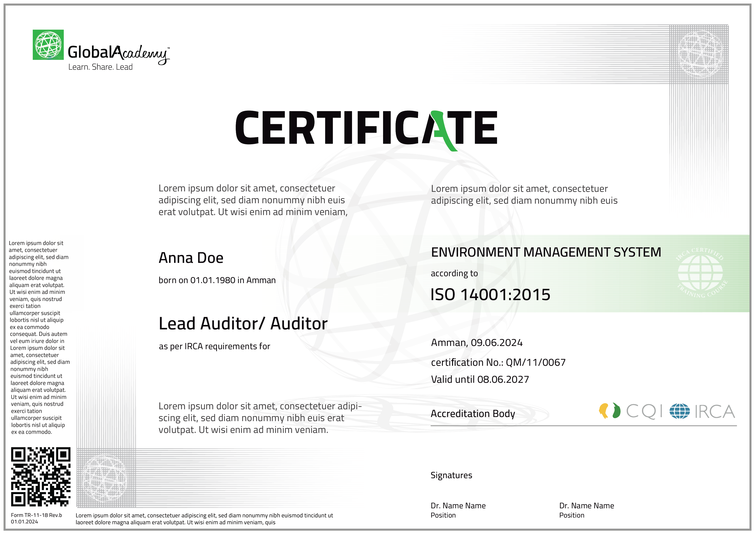Viewport: 756px width, 535px height.
Task: Click the 'ISO 14001:2015' standard
Action: click(x=491, y=295)
